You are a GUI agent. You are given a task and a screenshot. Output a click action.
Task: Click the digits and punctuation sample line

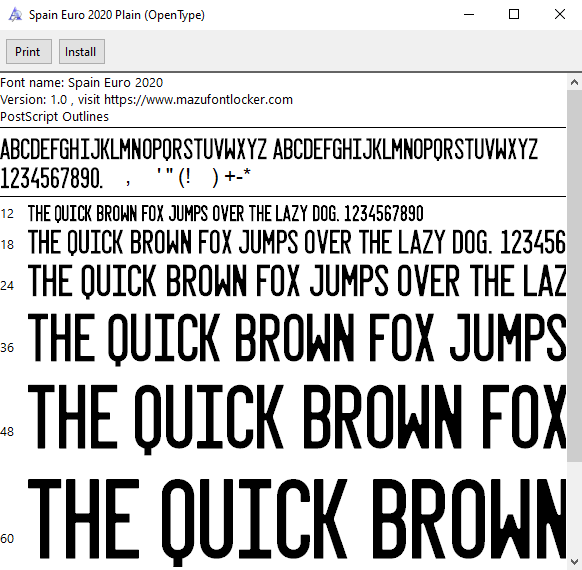[x=125, y=178]
